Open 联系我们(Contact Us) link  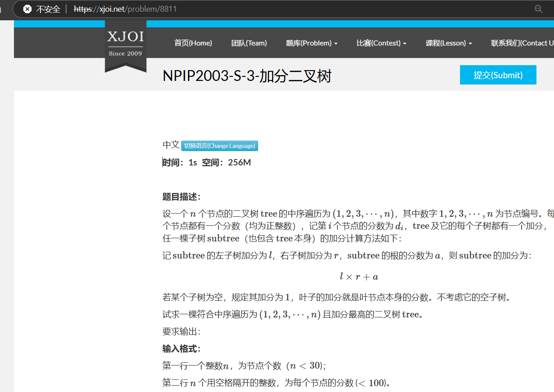[x=522, y=43]
